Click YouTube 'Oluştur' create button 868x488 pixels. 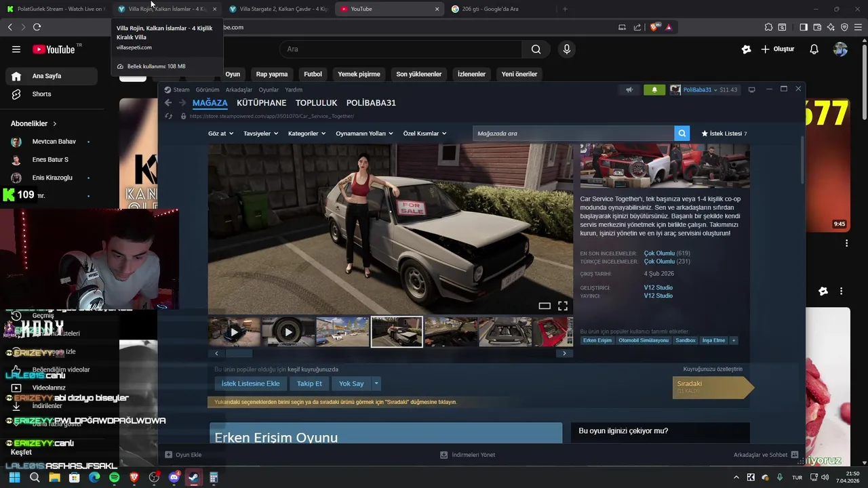click(777, 49)
